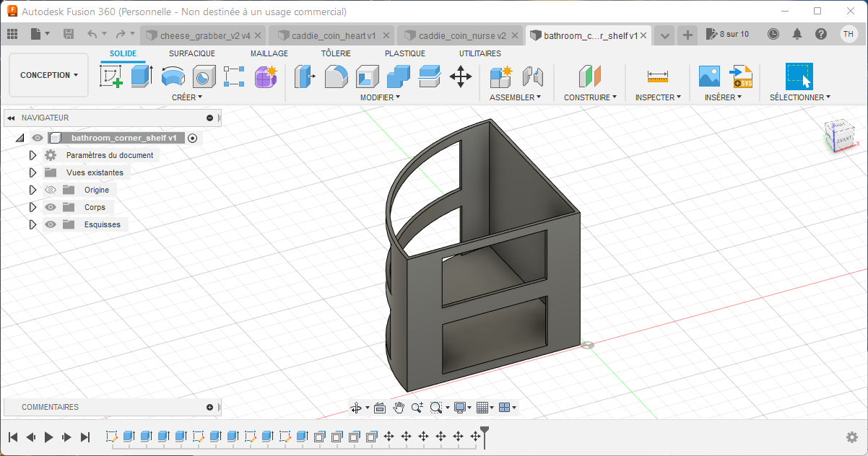Click the Measure ruler icon
Image resolution: width=868 pixels, height=456 pixels.
(x=658, y=76)
